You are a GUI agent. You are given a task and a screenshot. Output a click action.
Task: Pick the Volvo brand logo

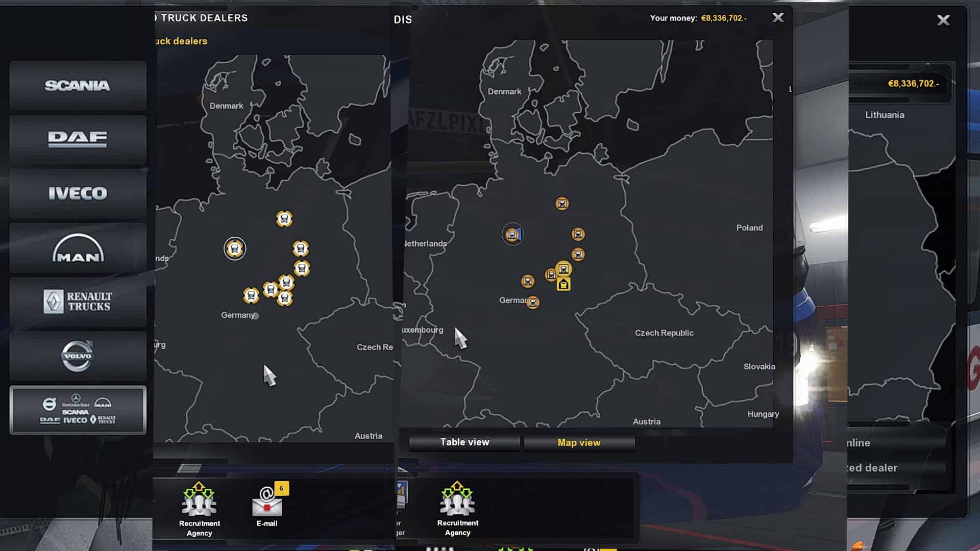(x=78, y=356)
